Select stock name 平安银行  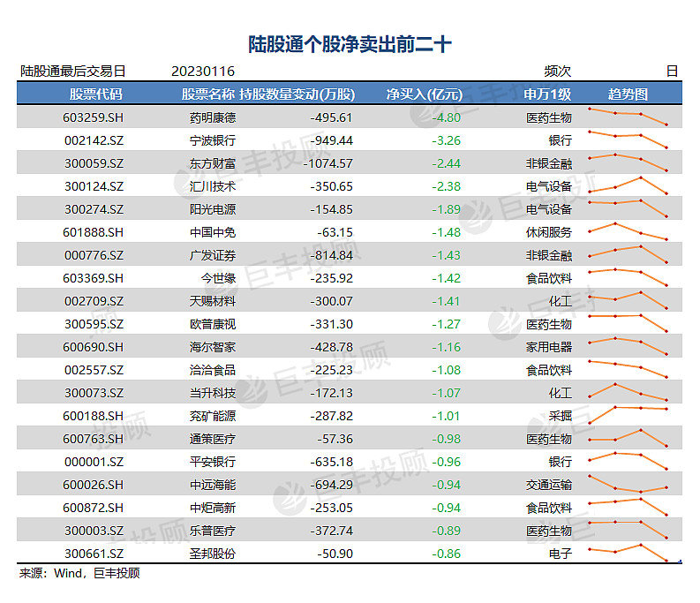point(213,462)
